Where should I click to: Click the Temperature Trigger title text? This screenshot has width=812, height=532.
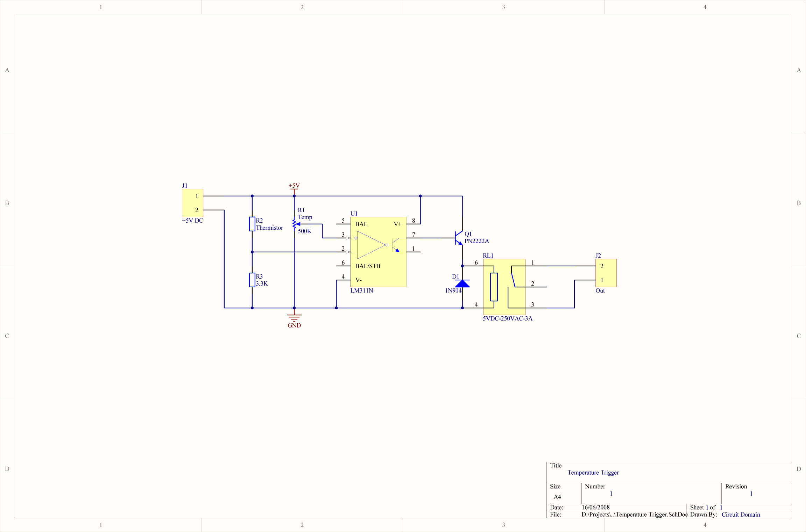pos(593,473)
